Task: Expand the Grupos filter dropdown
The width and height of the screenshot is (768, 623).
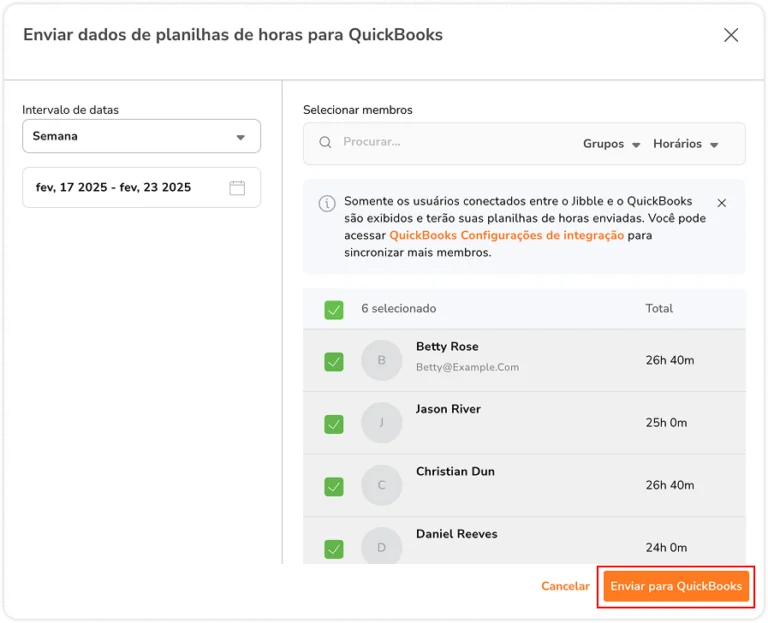Action: pos(611,144)
